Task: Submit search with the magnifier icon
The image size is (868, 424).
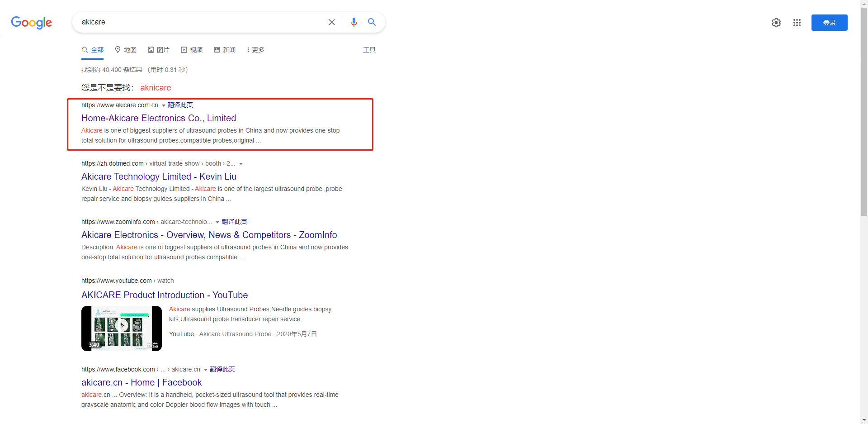Action: [372, 22]
